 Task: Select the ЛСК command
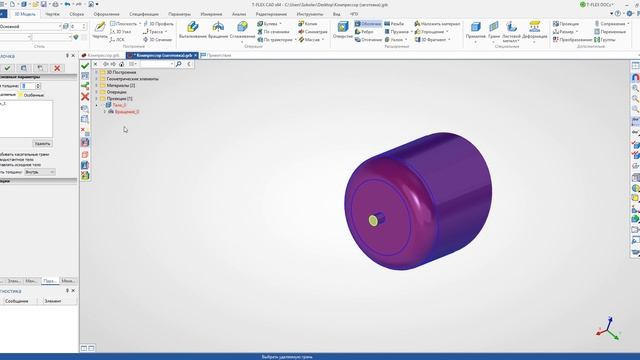(117, 40)
